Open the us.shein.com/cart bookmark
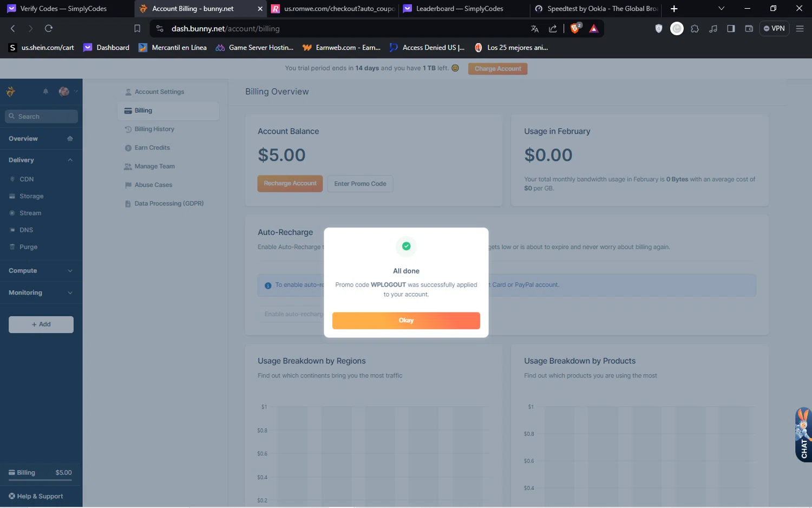The height and width of the screenshot is (508, 812). pos(42,48)
